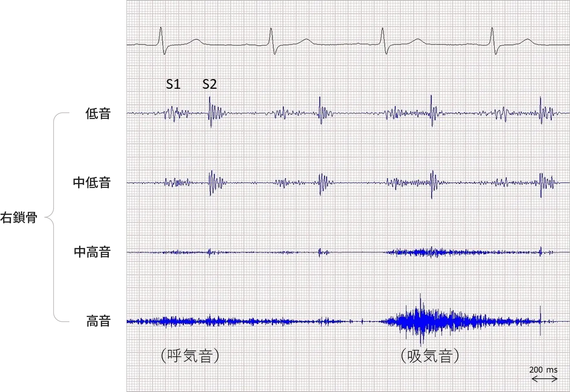Click the 200 ms scale label
The width and height of the screenshot is (570, 392).
coord(543,370)
